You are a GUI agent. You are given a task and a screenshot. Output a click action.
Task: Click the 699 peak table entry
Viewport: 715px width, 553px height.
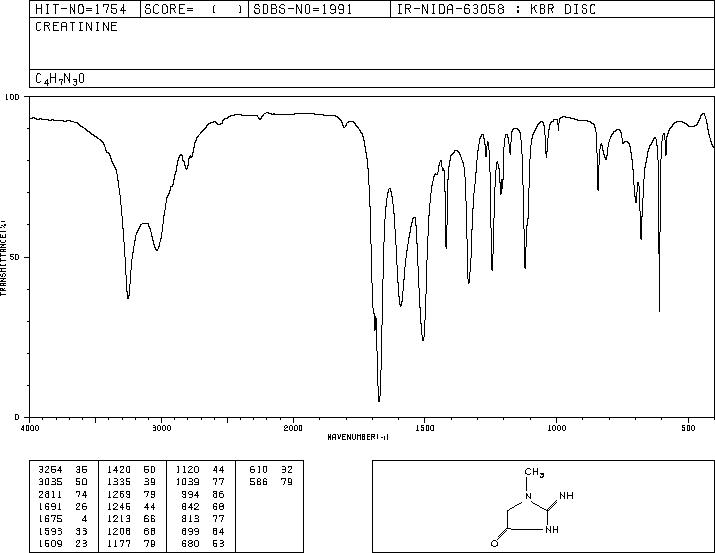(x=190, y=532)
